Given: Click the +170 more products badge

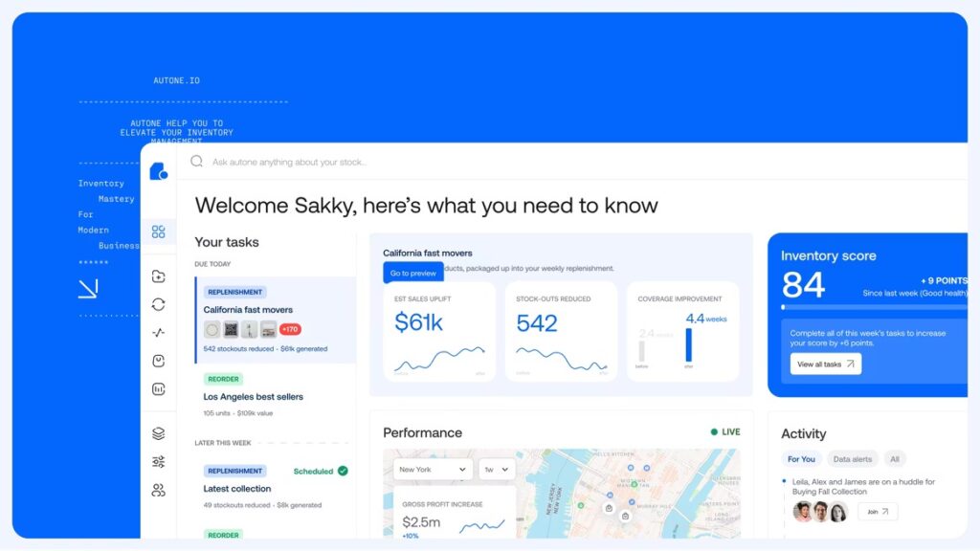Looking at the screenshot, I should 290,329.
